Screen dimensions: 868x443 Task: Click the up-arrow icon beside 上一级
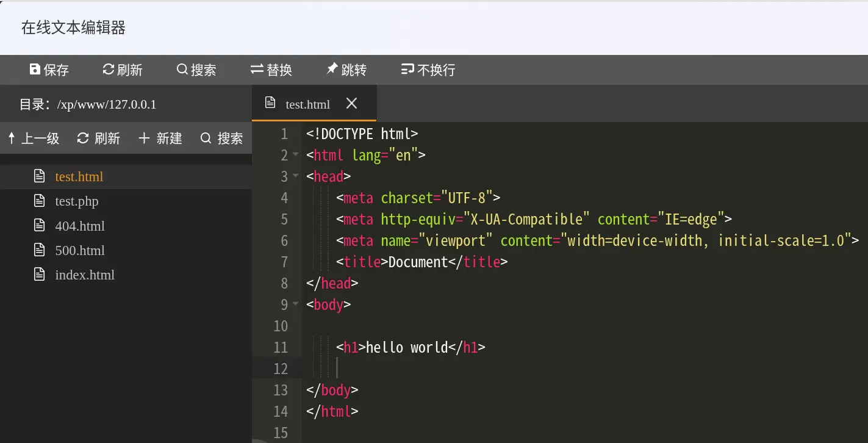pyautogui.click(x=12, y=139)
